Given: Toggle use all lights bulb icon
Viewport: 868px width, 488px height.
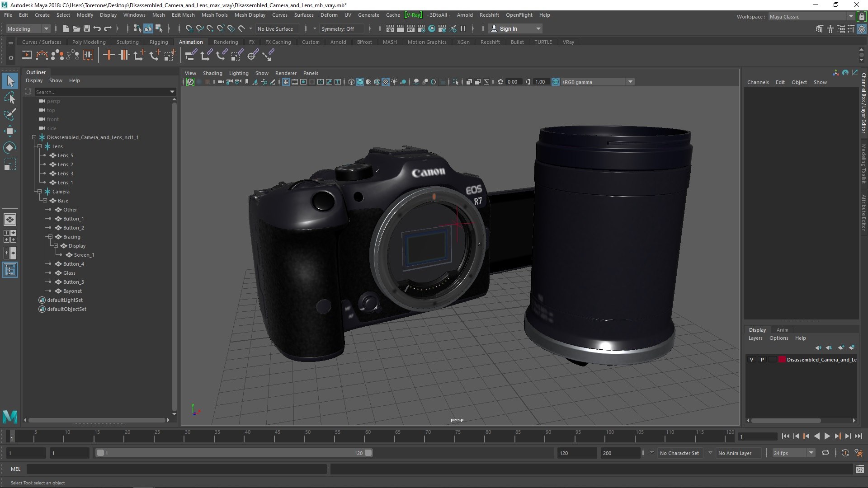Looking at the screenshot, I should [394, 82].
